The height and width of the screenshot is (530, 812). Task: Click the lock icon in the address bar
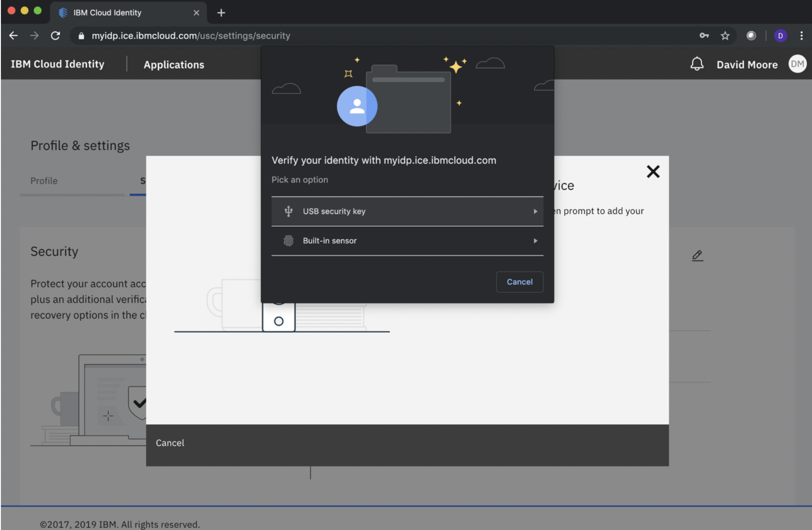coord(81,36)
